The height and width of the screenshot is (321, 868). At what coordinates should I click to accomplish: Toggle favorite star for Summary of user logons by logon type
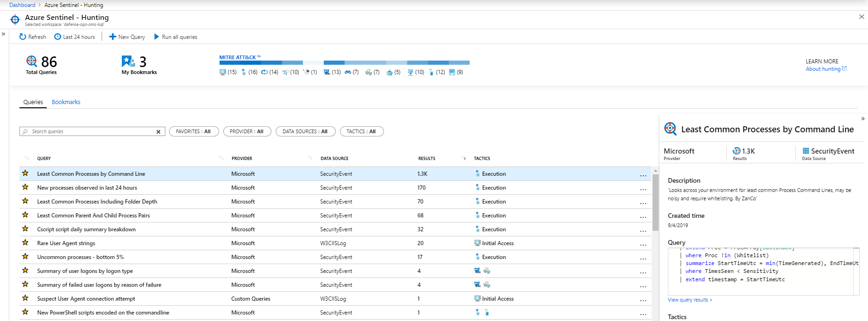25,271
